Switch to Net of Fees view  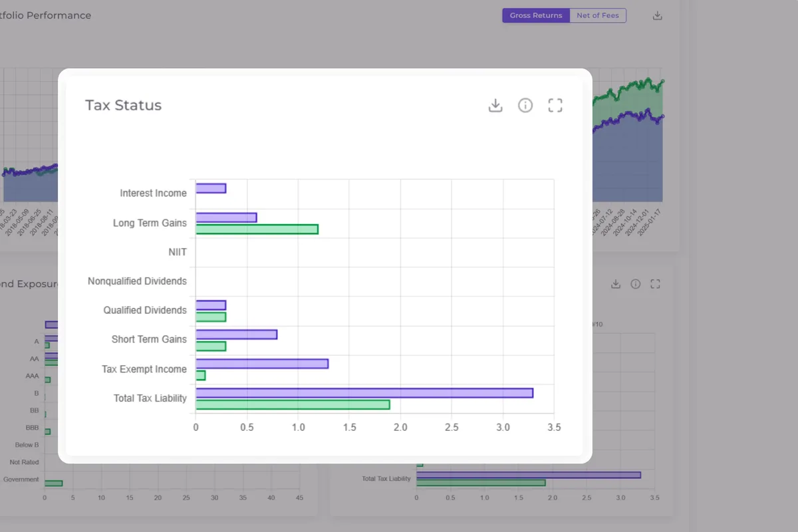point(598,15)
